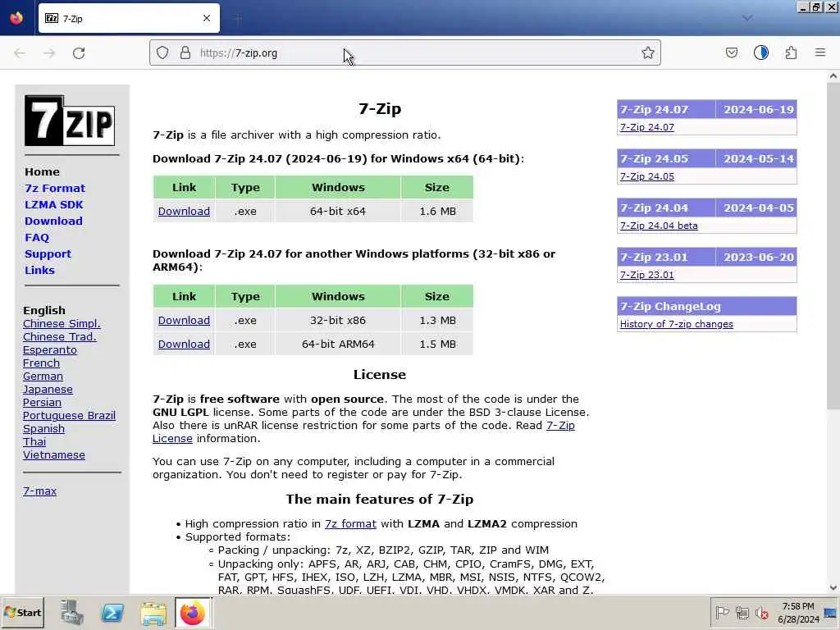840x630 pixels.
Task: Switch language to Spanish
Action: pyautogui.click(x=43, y=428)
